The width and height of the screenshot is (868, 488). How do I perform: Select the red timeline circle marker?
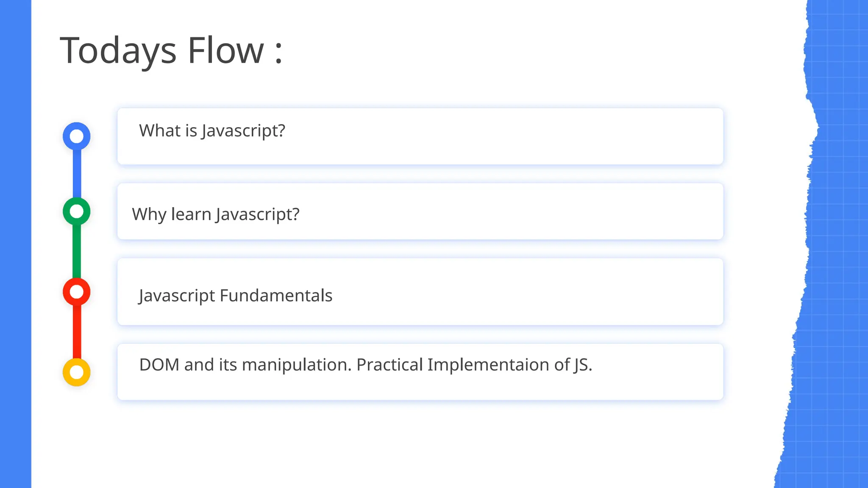click(76, 291)
